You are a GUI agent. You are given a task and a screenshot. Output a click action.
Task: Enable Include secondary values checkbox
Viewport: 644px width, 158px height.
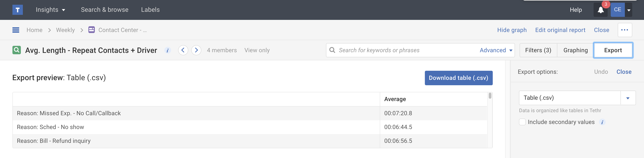(522, 122)
